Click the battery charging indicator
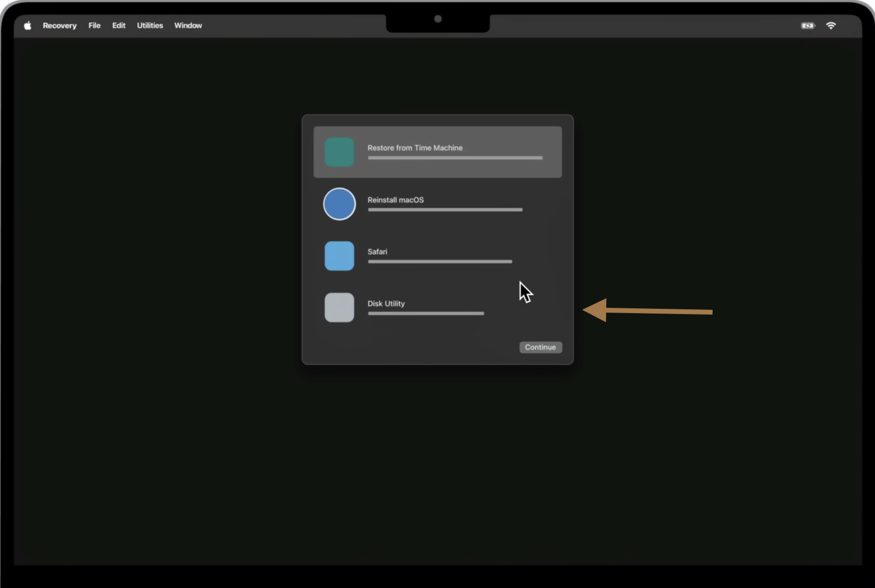Screen dimensions: 875x588 coord(808,25)
